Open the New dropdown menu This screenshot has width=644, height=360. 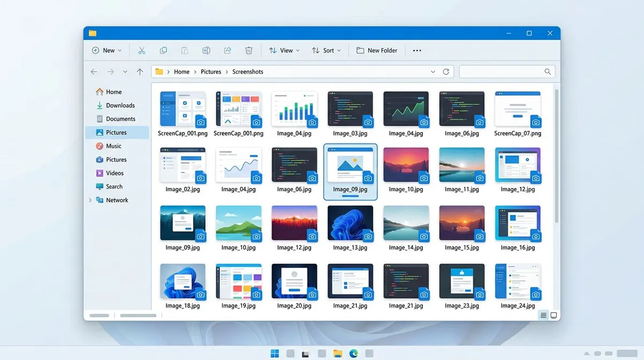[107, 51]
